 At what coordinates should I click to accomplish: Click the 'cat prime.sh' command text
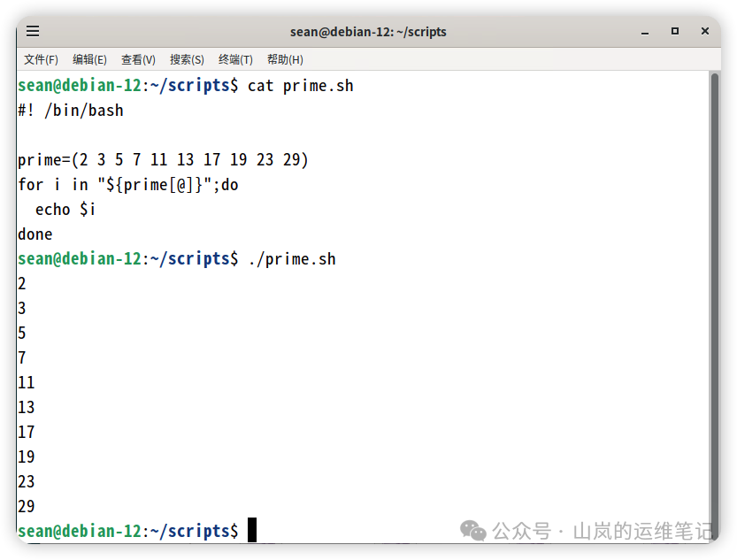[300, 86]
